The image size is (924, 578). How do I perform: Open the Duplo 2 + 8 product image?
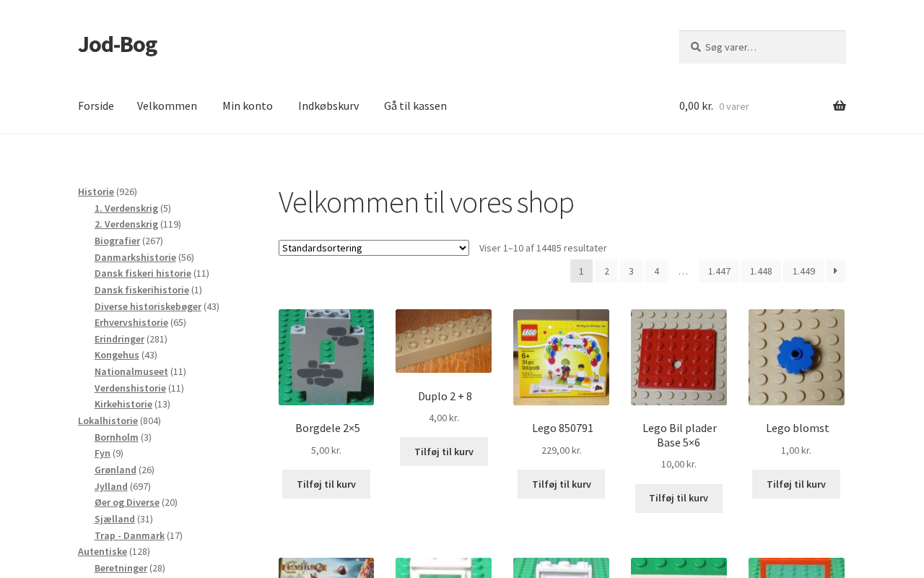click(443, 341)
